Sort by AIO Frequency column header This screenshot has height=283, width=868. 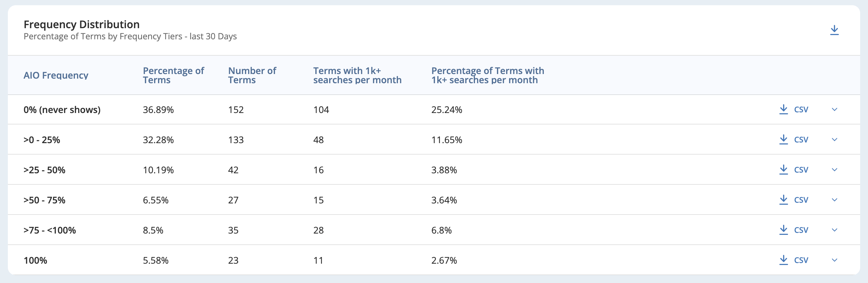pos(56,75)
